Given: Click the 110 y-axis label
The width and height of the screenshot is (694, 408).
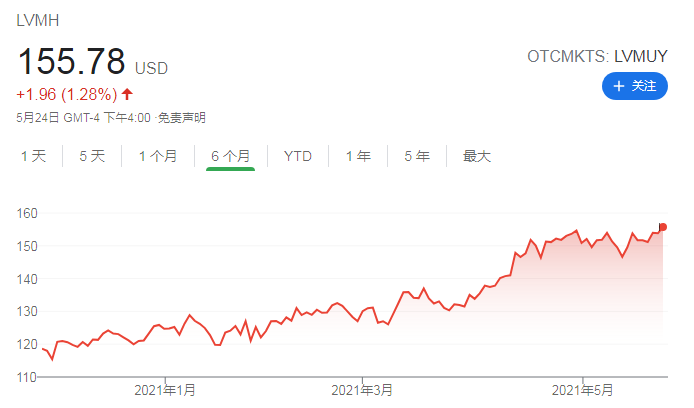Looking at the screenshot, I should [x=27, y=377].
